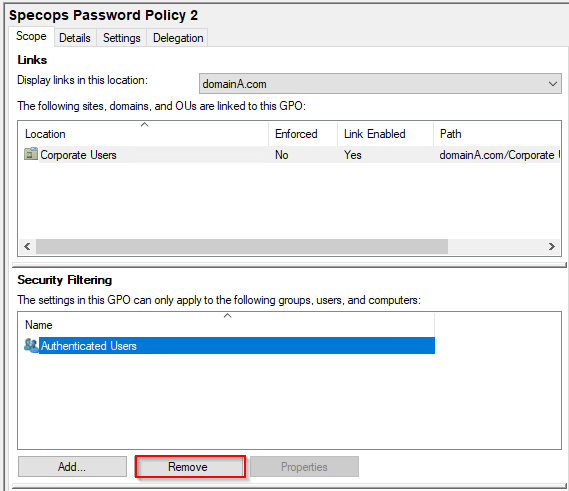Click the Properties button
The height and width of the screenshot is (491, 569).
304,467
